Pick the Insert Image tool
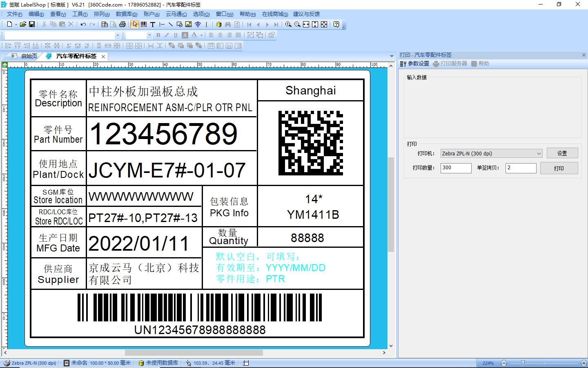This screenshot has width=588, height=368. click(188, 25)
